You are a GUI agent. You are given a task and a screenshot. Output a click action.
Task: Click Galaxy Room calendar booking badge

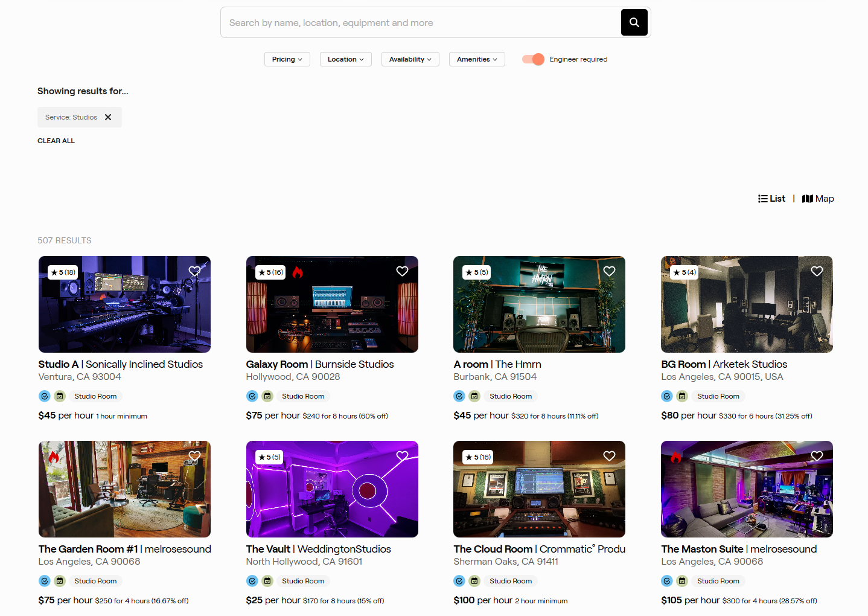[267, 396]
